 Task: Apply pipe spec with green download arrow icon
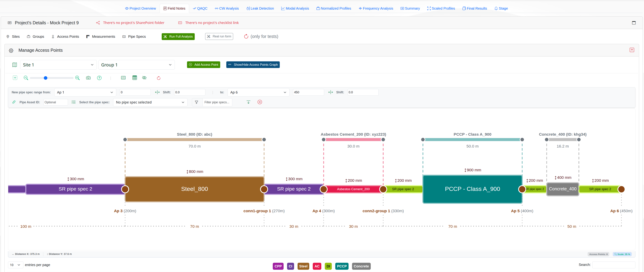(x=248, y=102)
